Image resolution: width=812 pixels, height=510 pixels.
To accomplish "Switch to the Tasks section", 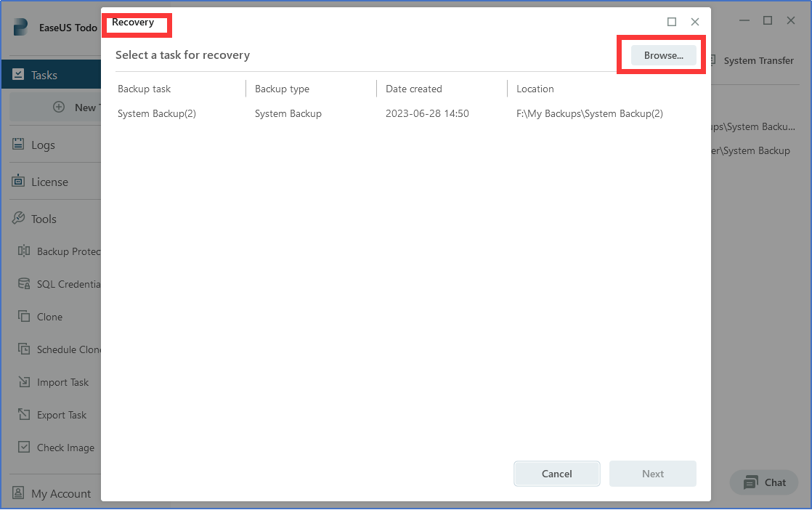I will (45, 74).
